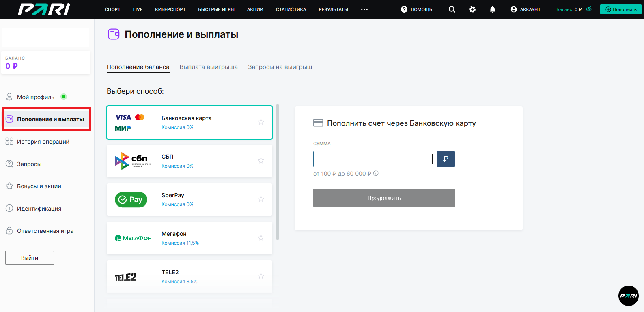Open the Киберспорт menu item
The image size is (644, 312).
coord(170,9)
